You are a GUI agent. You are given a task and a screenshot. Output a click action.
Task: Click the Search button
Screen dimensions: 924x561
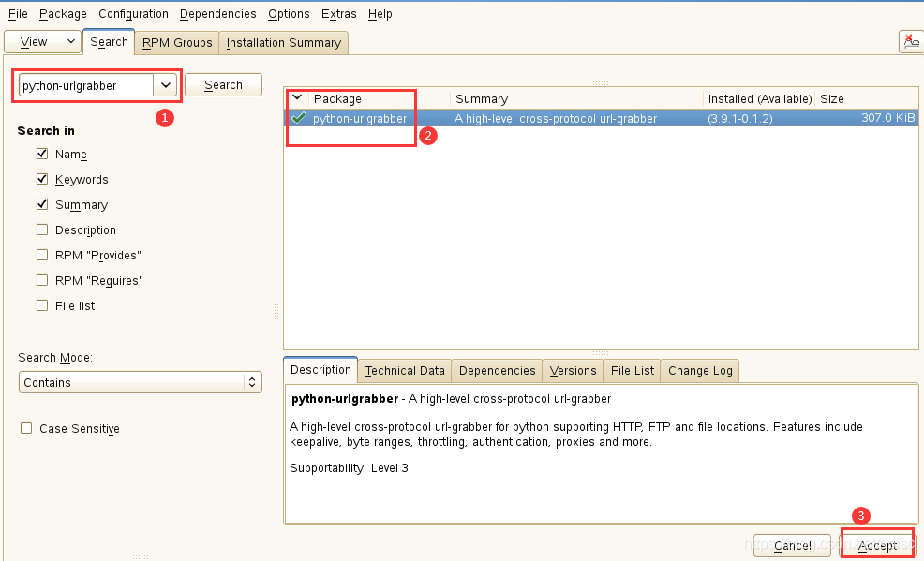223,85
